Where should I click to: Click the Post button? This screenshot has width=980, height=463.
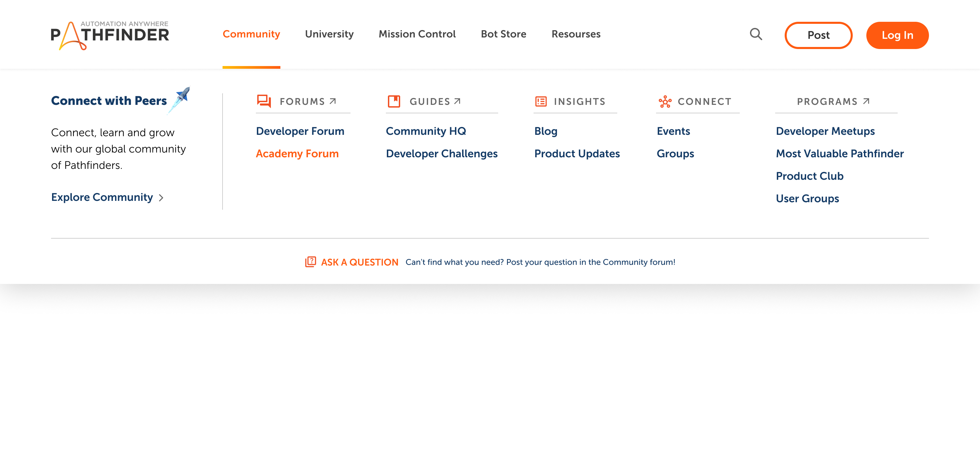point(818,35)
